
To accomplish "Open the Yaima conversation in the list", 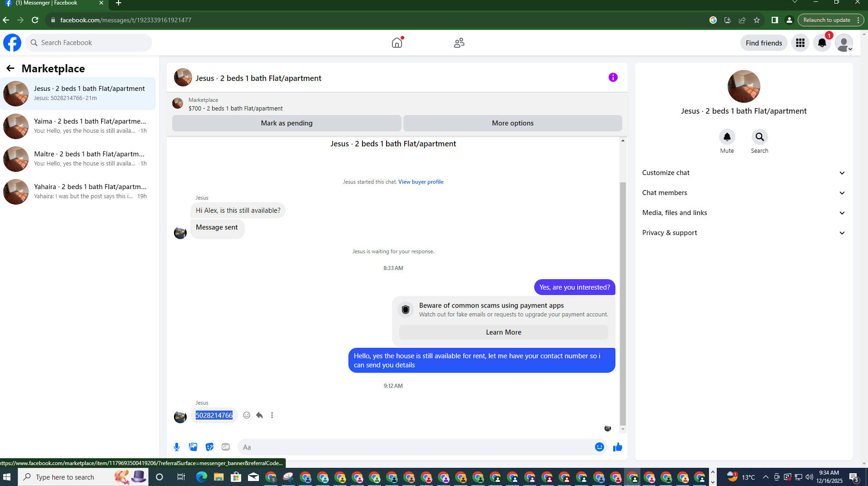I will click(x=78, y=126).
